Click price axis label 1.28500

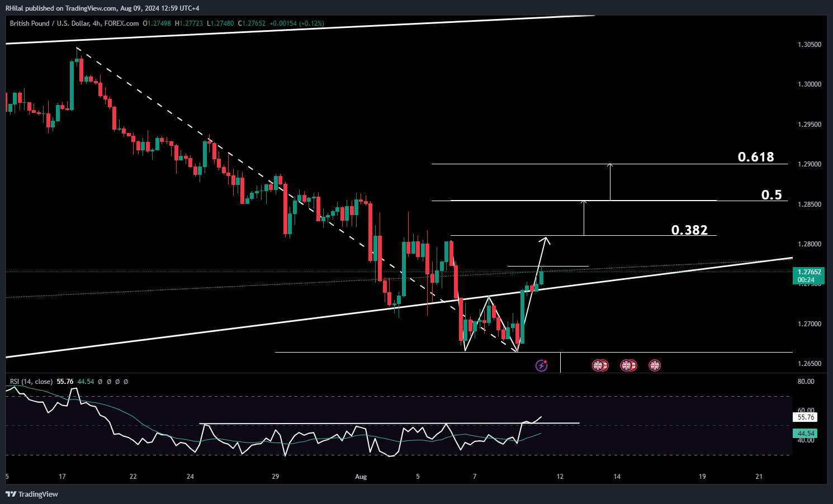tap(810, 205)
